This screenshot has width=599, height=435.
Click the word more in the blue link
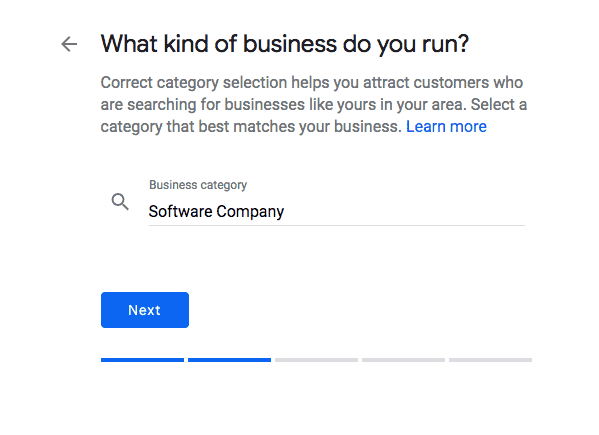(x=468, y=126)
